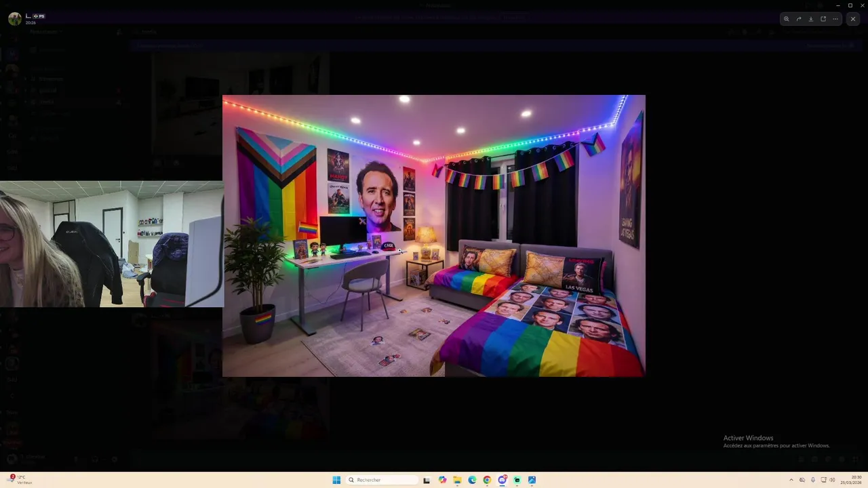
Task: Download the image with the download icon
Action: [811, 19]
